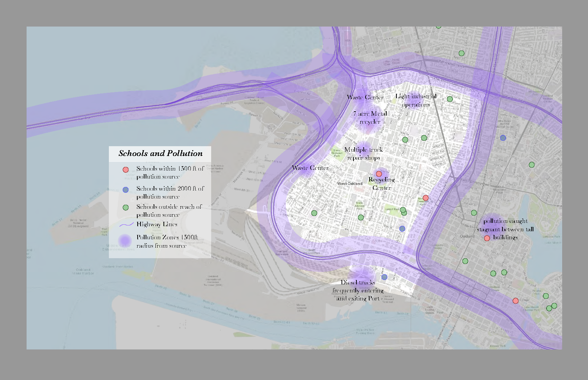Click green school marker beside Light industrial operations

coord(450,99)
